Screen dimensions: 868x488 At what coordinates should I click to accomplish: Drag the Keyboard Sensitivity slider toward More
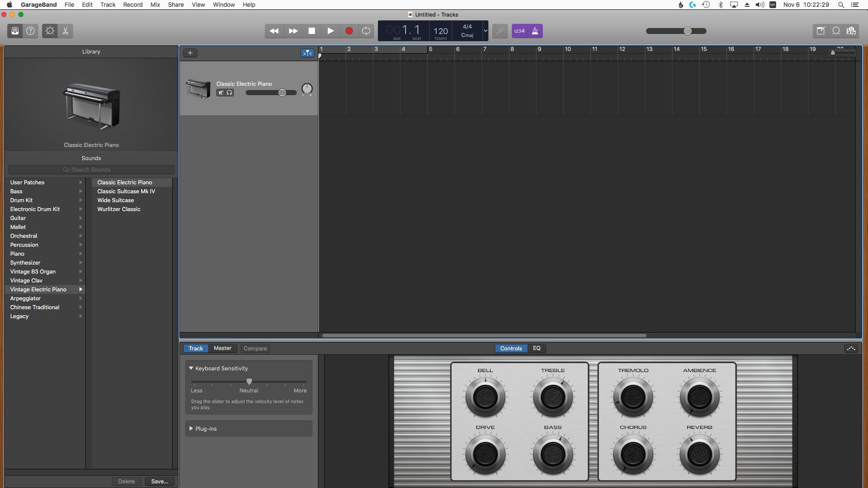(x=249, y=381)
